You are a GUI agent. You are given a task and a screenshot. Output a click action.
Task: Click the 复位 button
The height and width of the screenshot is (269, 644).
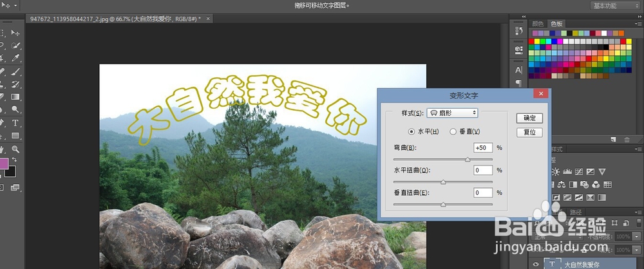point(529,133)
